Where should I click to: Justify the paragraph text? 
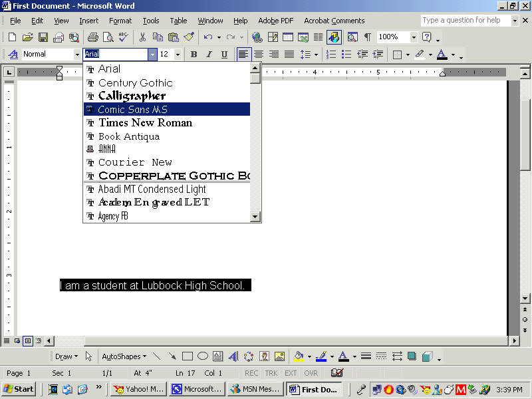(289, 55)
